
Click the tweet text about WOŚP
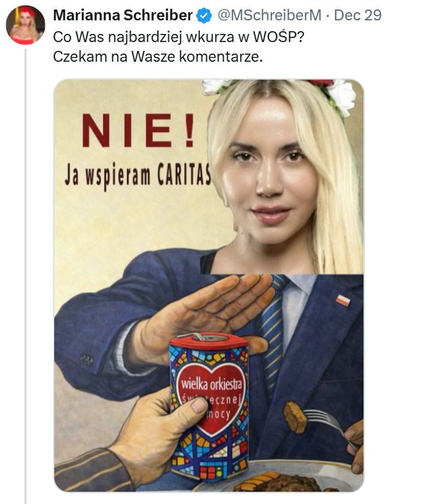tap(179, 47)
